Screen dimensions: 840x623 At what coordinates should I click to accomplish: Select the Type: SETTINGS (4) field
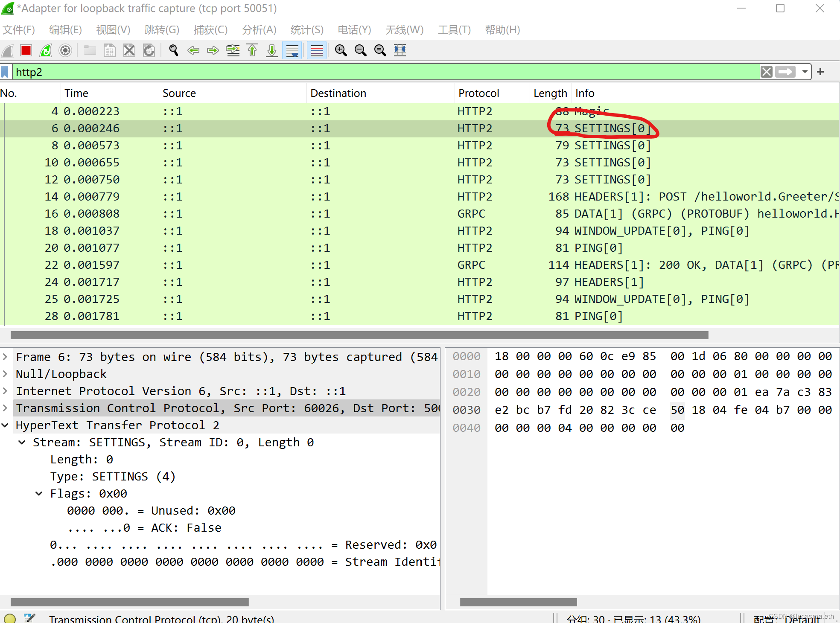coord(113,476)
